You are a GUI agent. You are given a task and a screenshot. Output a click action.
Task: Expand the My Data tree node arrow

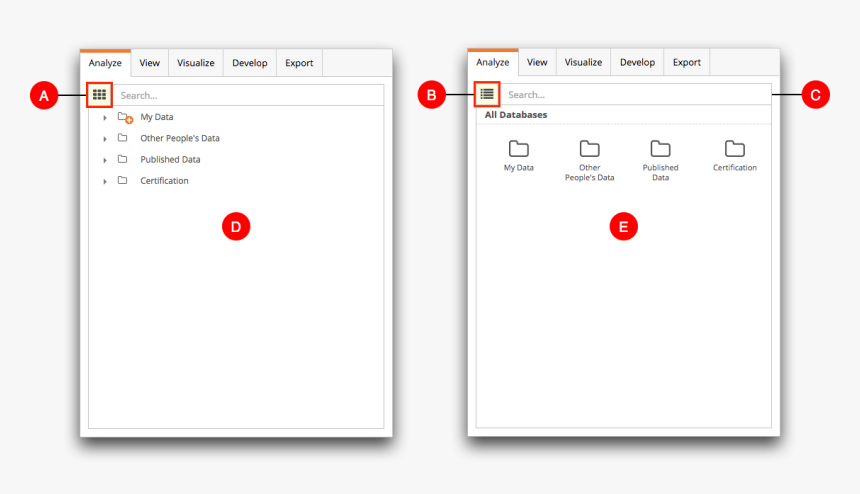(x=105, y=117)
